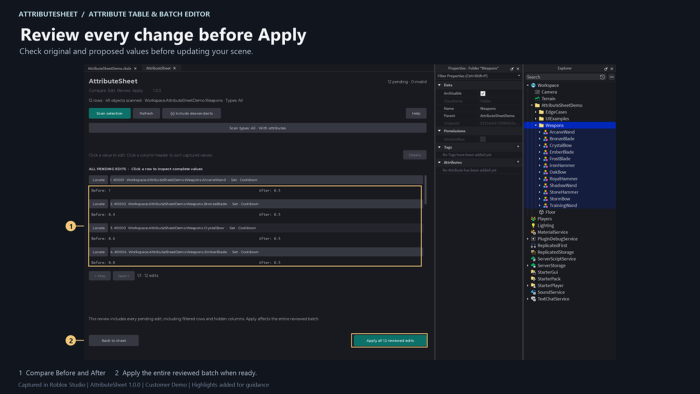
Task: Select OakBow in the Explorer tree
Action: pos(558,172)
